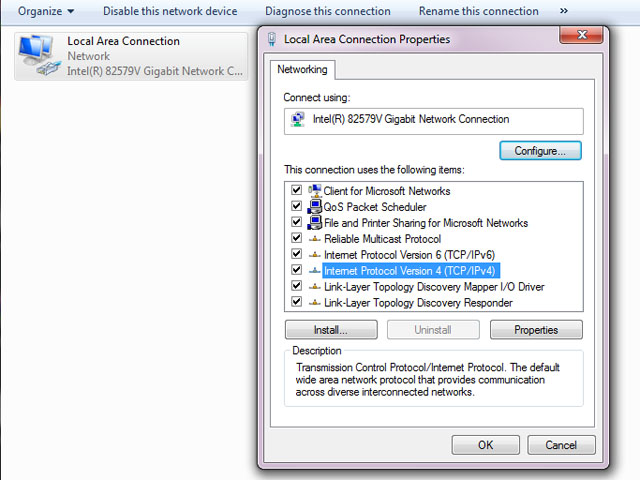Select the Local Area Connection name text
Viewport: 640px width, 480px height.
[123, 41]
